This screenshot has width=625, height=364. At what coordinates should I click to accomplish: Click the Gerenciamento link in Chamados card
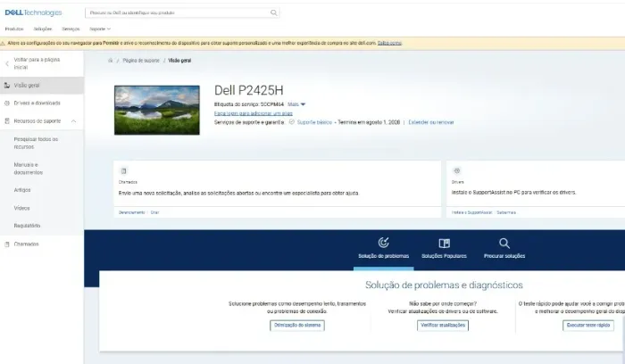tap(132, 212)
